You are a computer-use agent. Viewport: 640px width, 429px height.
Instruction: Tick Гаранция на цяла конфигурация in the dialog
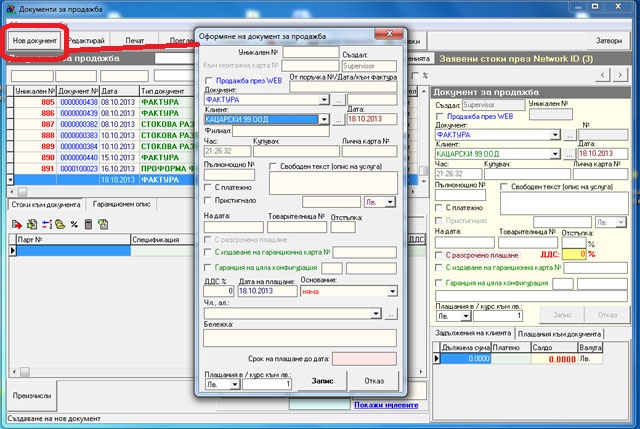[x=208, y=268]
